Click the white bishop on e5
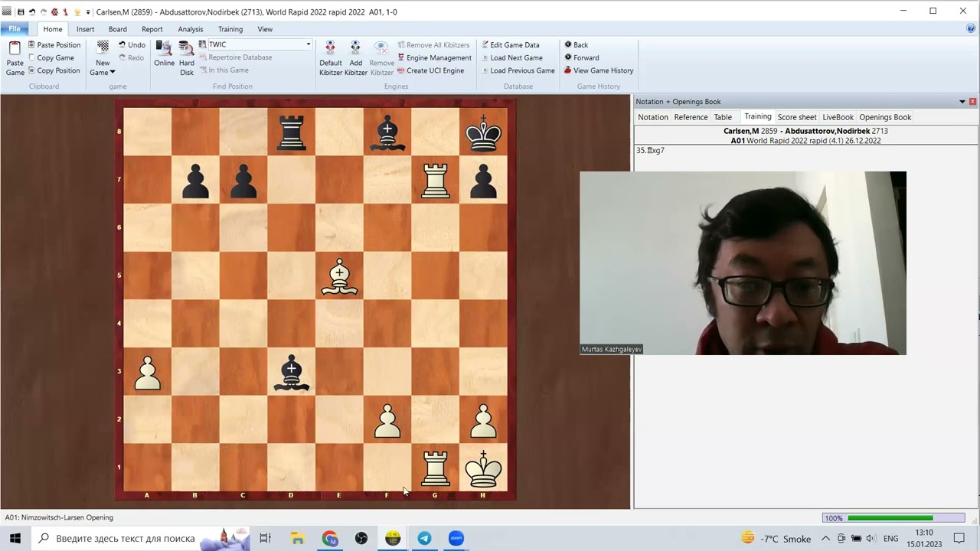 (x=340, y=276)
